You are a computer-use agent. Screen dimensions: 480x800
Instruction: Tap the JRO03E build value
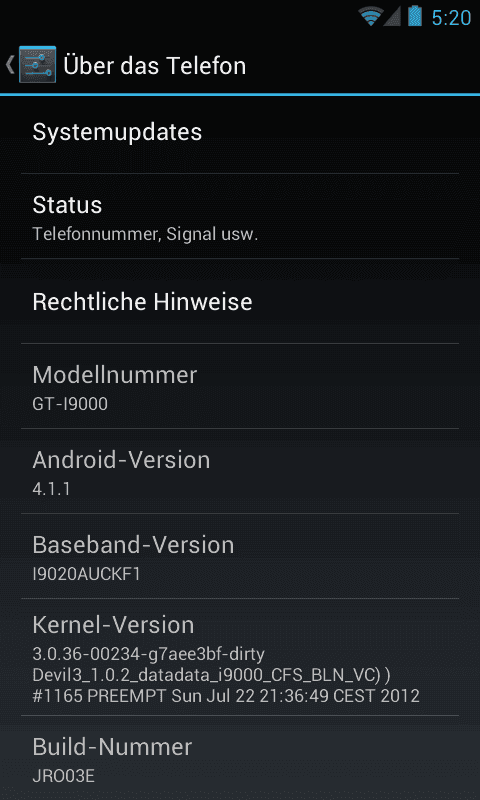(x=64, y=776)
